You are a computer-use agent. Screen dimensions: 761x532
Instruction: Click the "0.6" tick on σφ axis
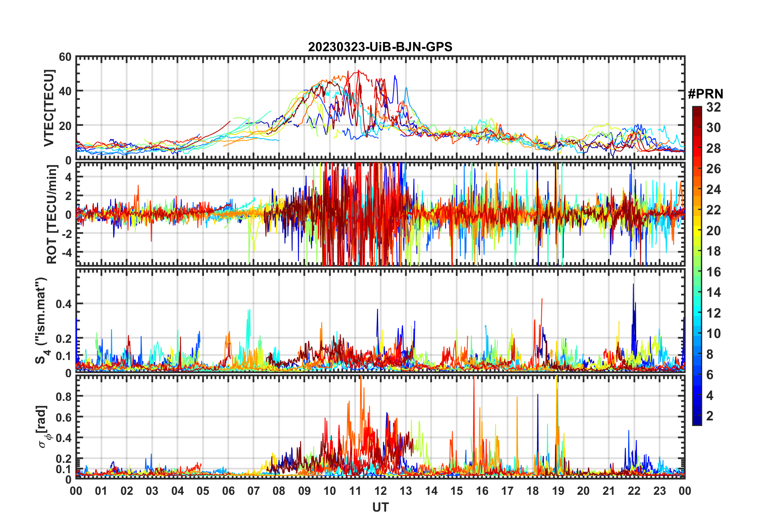pos(64,417)
